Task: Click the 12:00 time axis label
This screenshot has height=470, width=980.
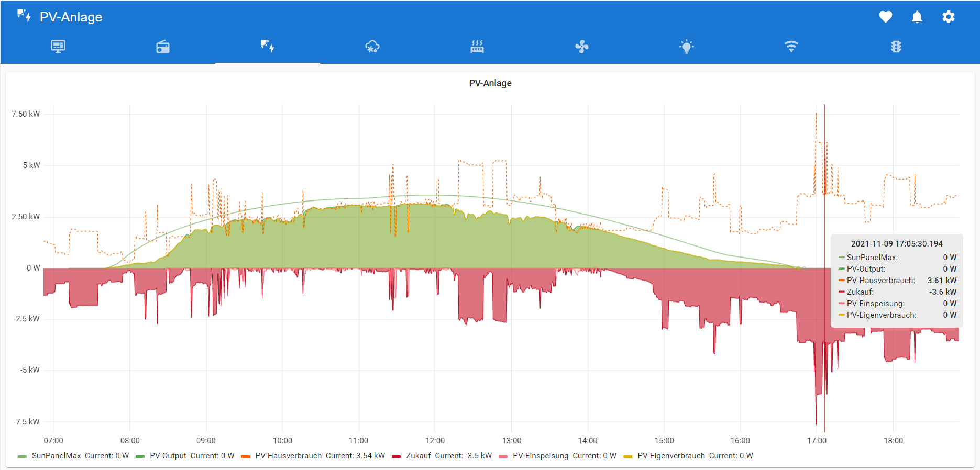Action: (x=435, y=441)
